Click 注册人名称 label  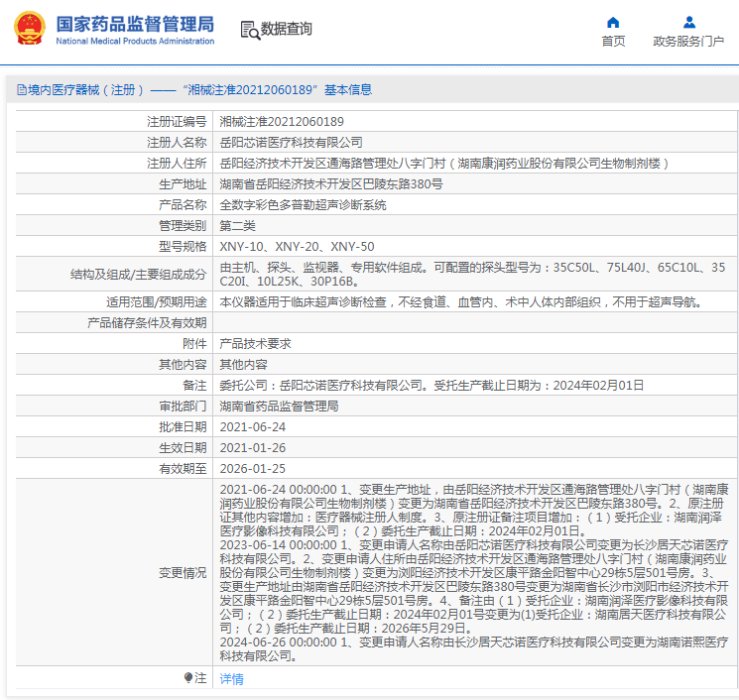click(x=177, y=142)
